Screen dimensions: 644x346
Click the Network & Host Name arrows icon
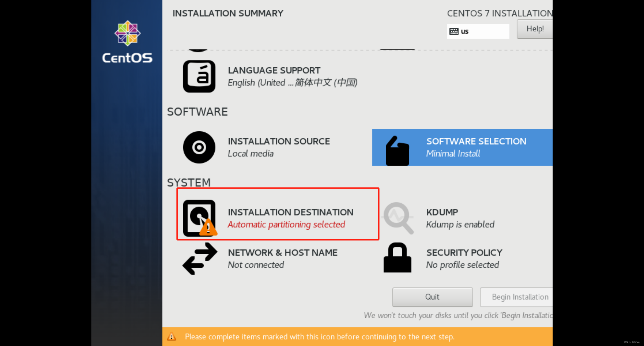tap(200, 258)
